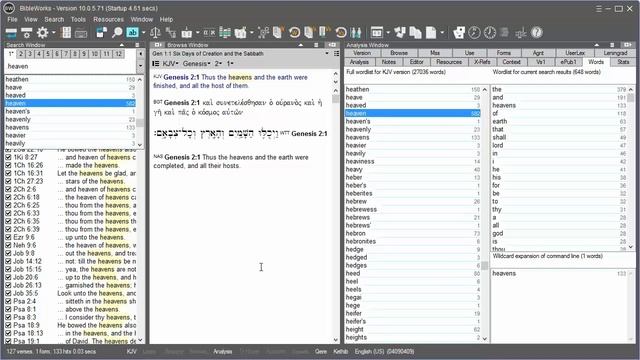Screen dimensions: 640x360
Task: Open the Search menu
Action: click(54, 19)
